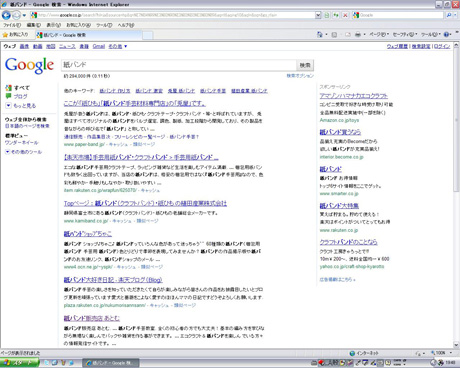Click the すべて filter icon in left sidebar
This screenshot has height=368, width=460.
tap(9, 88)
